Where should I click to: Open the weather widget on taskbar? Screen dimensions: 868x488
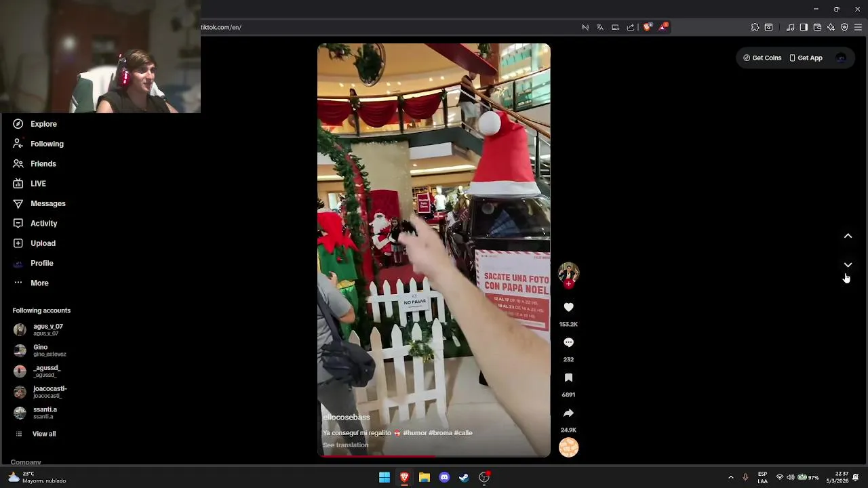tap(37, 477)
